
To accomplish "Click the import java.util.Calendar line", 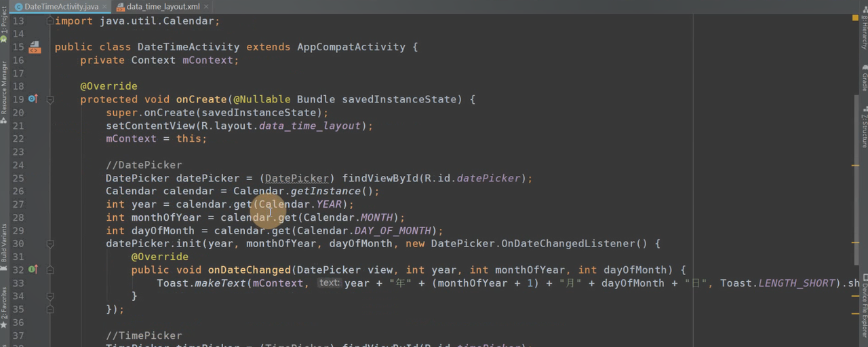I will point(138,21).
